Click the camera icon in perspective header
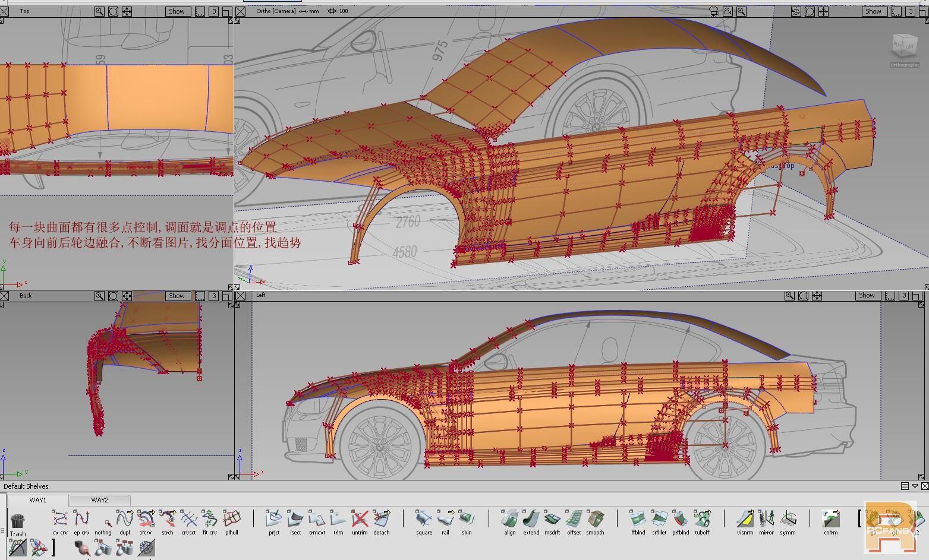Screen dimensions: 929x560 click(x=714, y=11)
